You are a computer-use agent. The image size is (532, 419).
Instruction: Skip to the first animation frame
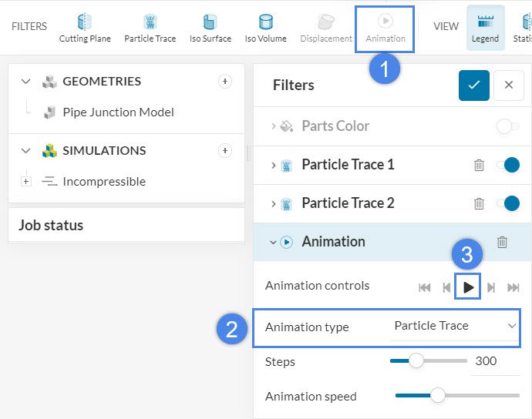point(424,287)
